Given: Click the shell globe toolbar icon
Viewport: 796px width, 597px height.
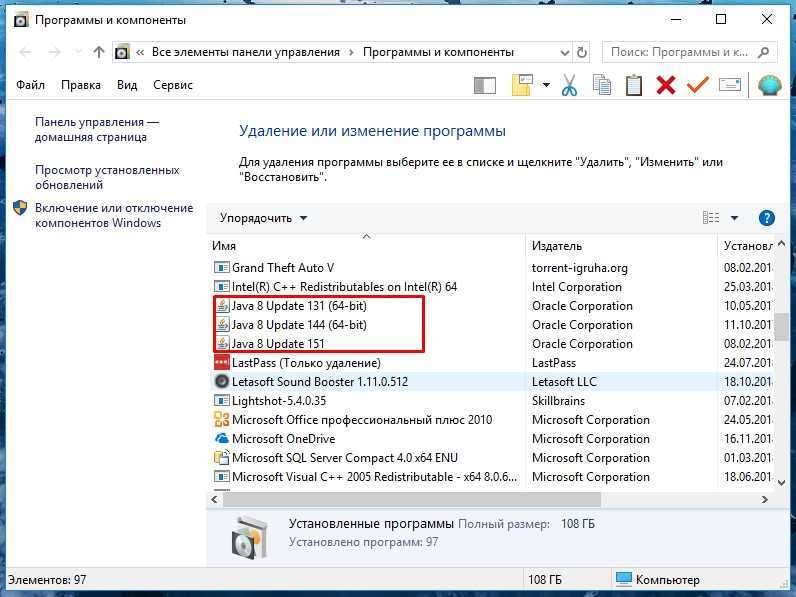Looking at the screenshot, I should pyautogui.click(x=770, y=85).
